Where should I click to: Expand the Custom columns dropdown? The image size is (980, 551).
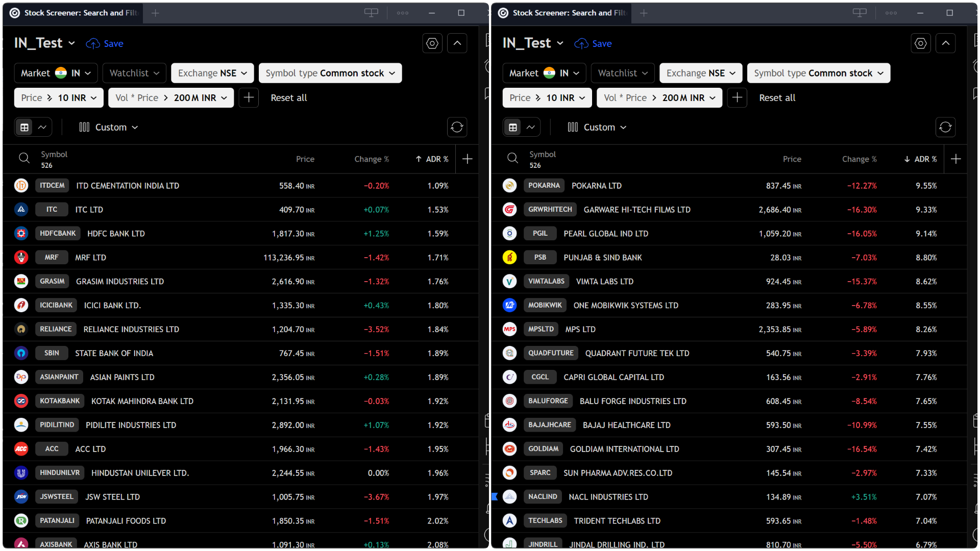pyautogui.click(x=110, y=127)
